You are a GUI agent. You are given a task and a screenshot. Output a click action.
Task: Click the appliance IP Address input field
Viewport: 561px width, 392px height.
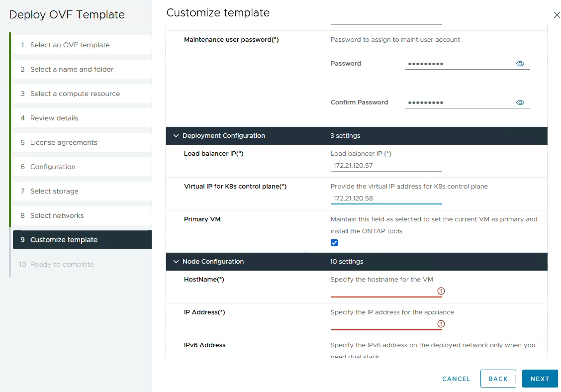383,324
